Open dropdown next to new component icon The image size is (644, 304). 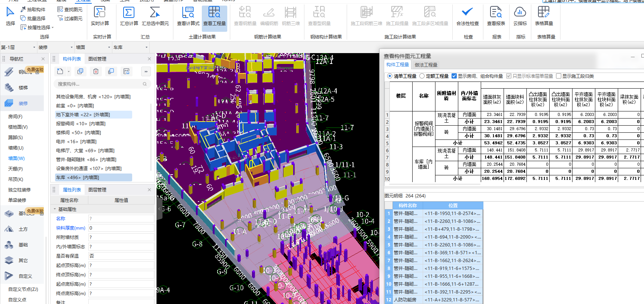pos(69,71)
